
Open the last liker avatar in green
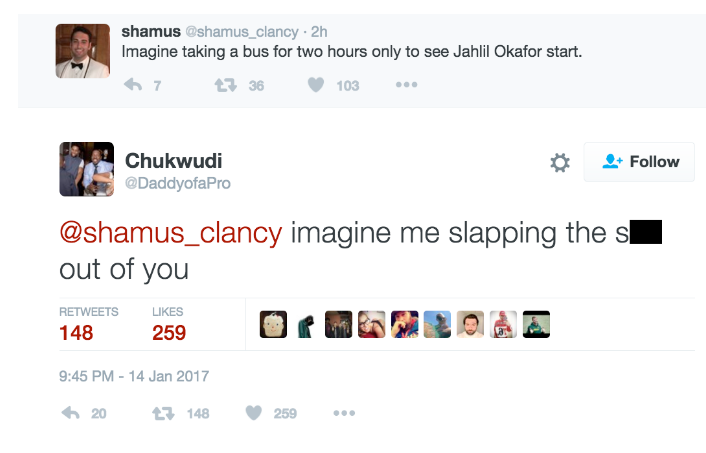[536, 324]
